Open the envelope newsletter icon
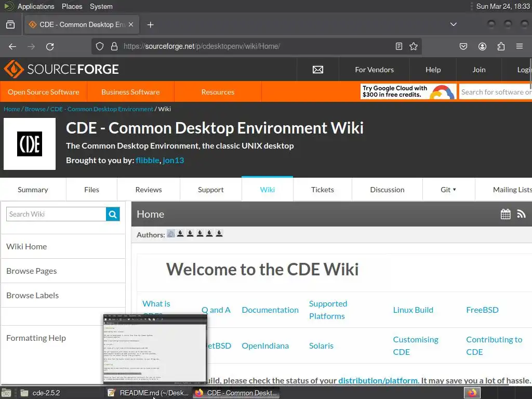This screenshot has width=532, height=399. pos(318,70)
